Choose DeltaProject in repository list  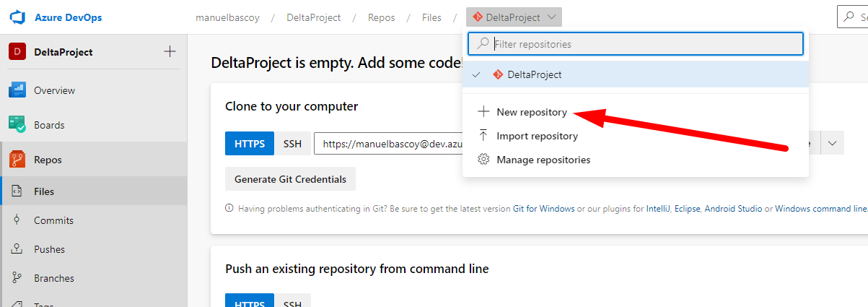[x=534, y=74]
